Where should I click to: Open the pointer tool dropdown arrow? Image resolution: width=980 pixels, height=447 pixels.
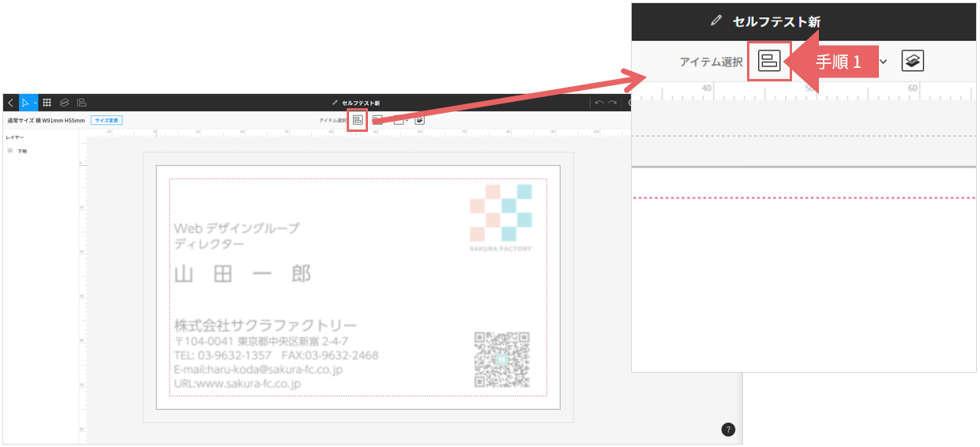[x=36, y=103]
